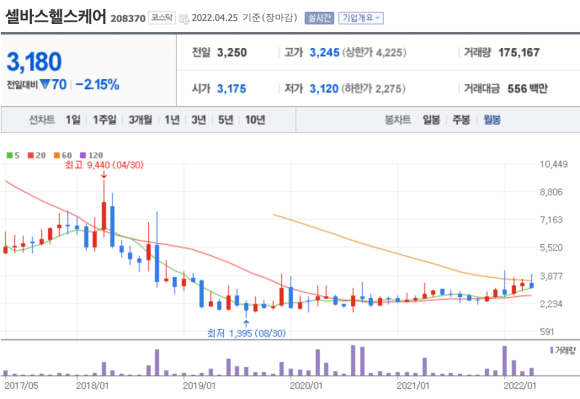Click the lower limit text 하한가 2,275
Viewport: 580px width, 399px height.
(373, 89)
